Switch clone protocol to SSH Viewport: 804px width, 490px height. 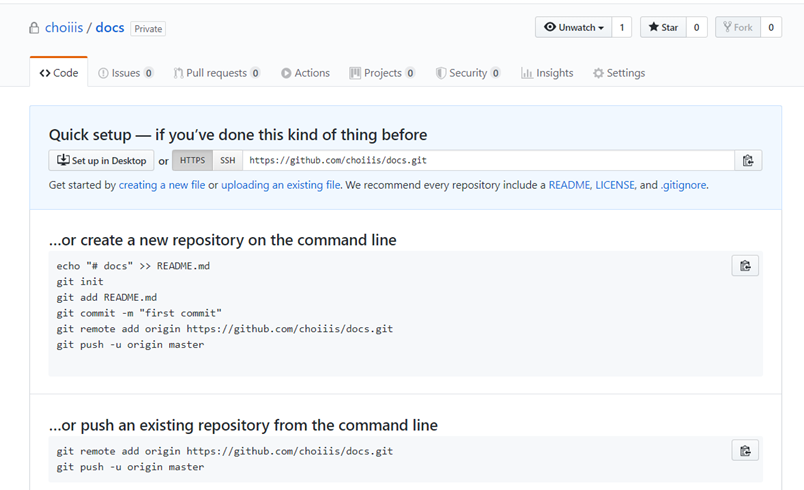click(228, 160)
